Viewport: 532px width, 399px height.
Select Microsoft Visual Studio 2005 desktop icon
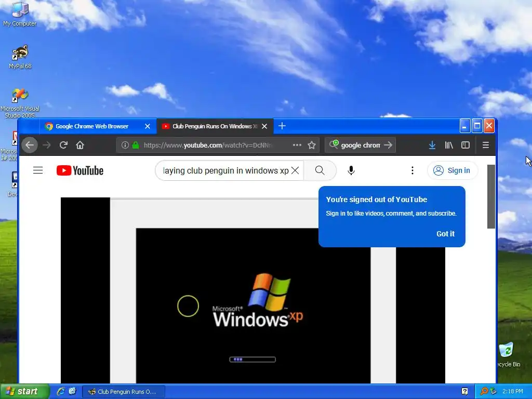coord(20,103)
